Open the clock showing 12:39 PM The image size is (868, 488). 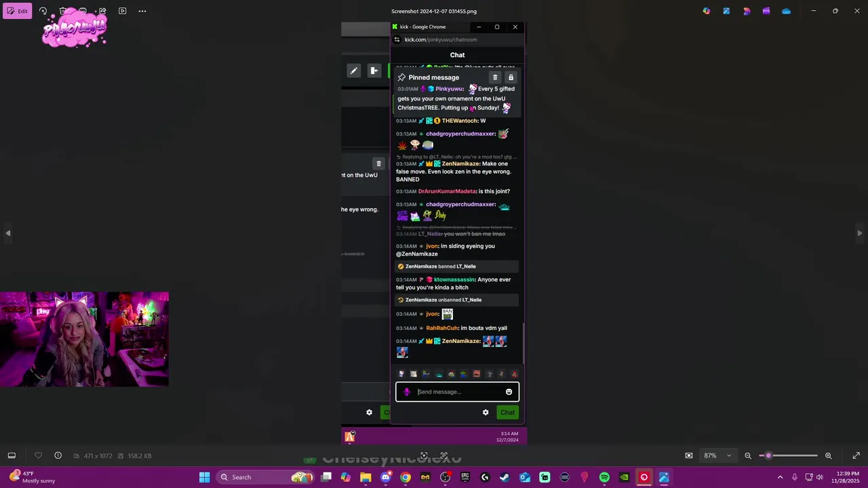[x=846, y=477]
